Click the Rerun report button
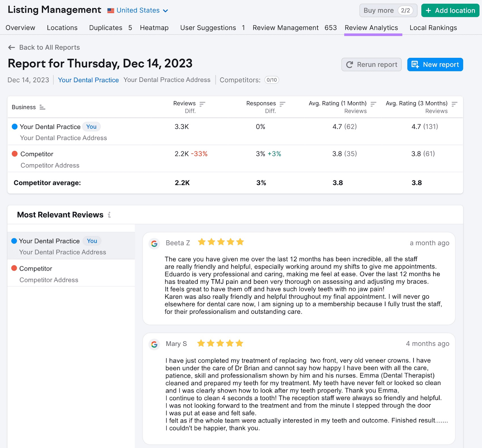Screen dimensions: 482x448 click(x=371, y=64)
